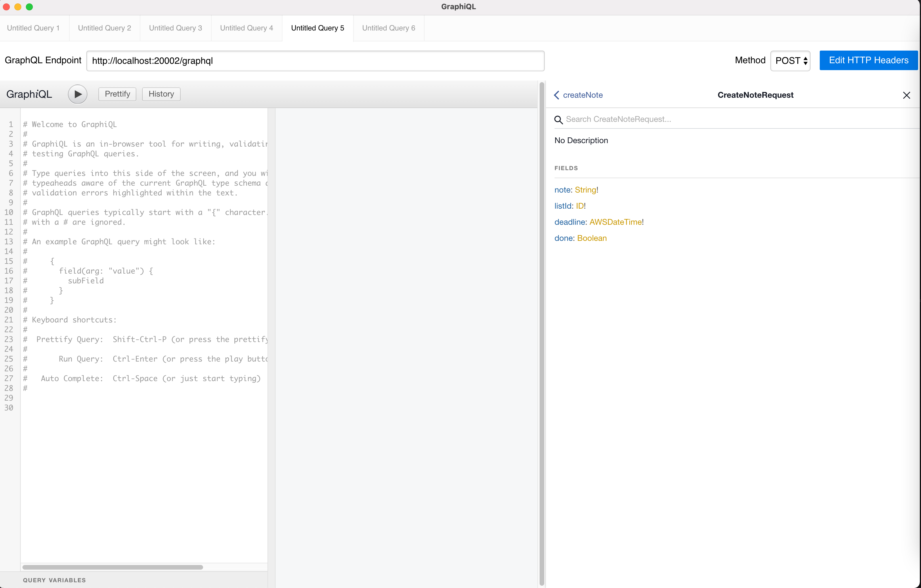Open the String type documentation
Screen dimensions: 921x588
(585, 190)
